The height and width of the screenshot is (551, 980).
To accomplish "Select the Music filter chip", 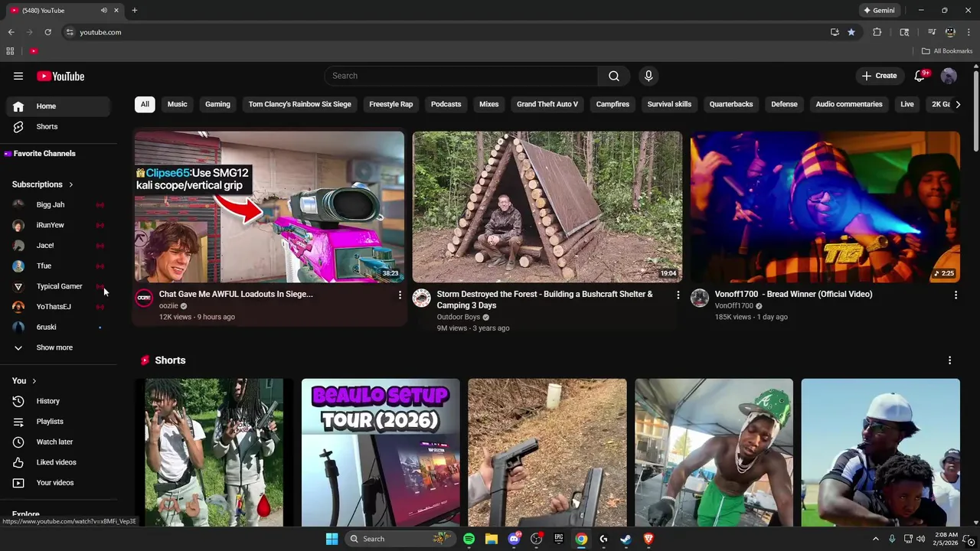I will pyautogui.click(x=177, y=104).
